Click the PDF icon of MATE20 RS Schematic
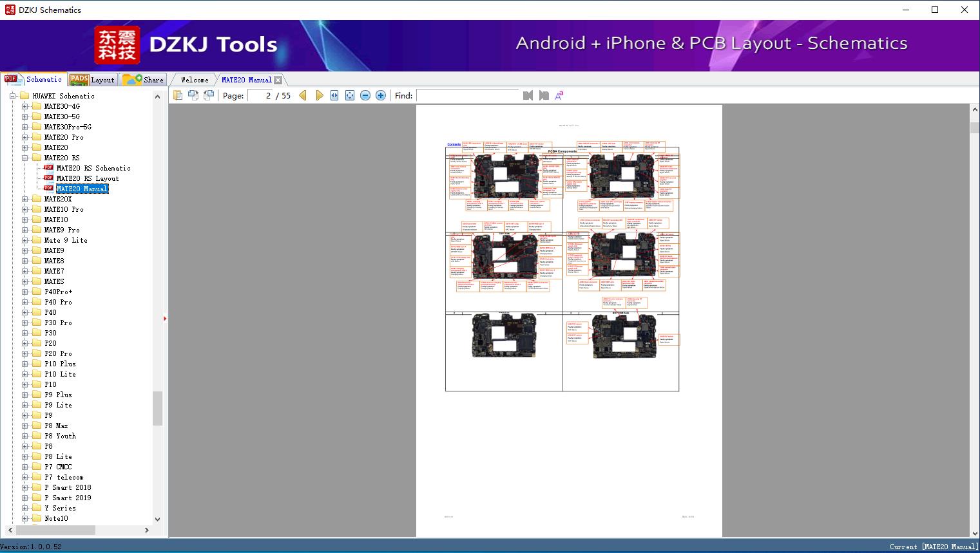The image size is (980, 553). pos(48,167)
